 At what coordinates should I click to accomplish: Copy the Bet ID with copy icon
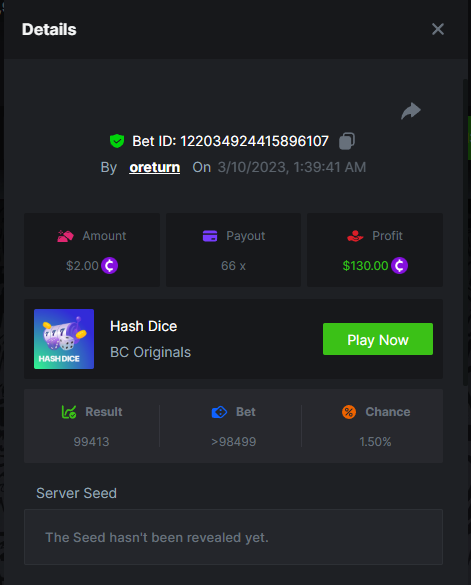[x=347, y=141]
